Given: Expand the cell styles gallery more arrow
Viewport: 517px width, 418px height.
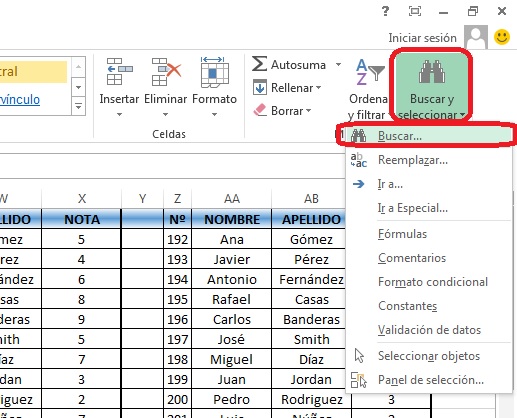Looking at the screenshot, I should pos(78,107).
